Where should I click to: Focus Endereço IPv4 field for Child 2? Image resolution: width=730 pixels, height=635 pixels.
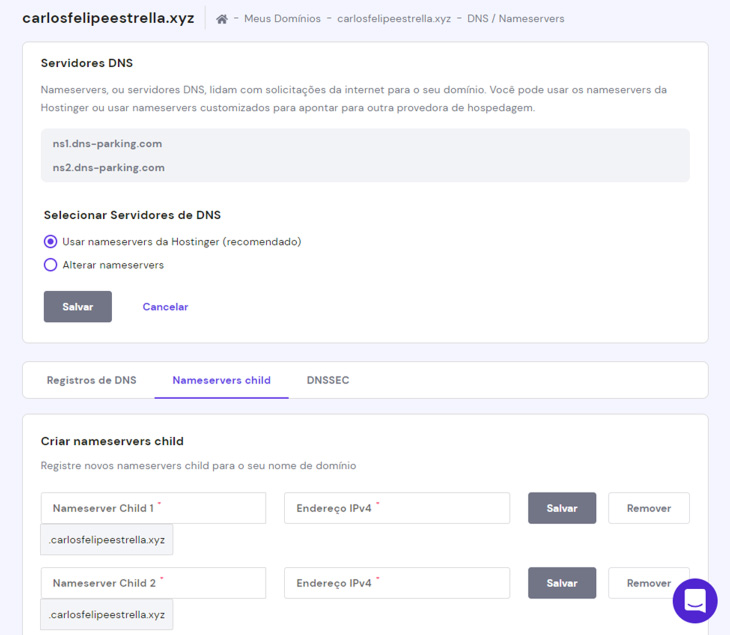tap(397, 583)
